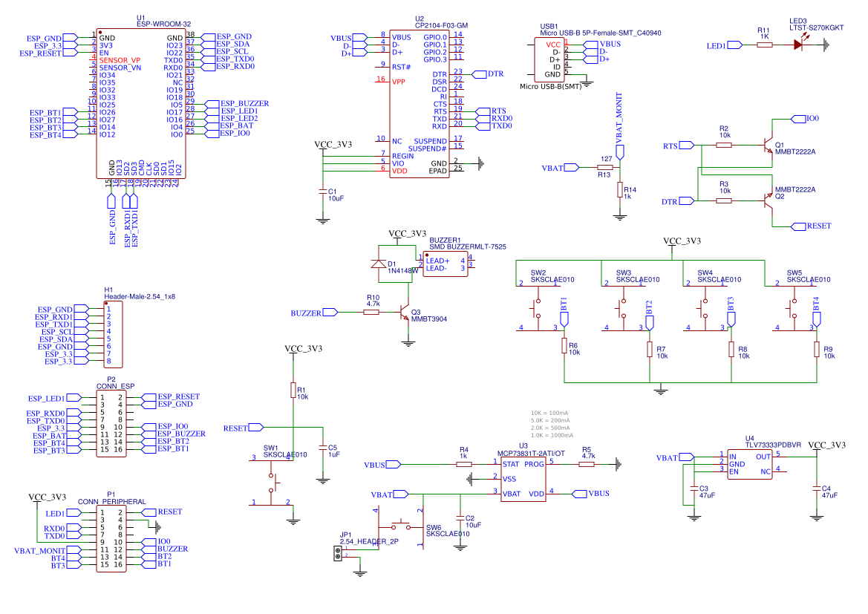Select resistor R14 1k symbol
Image resolution: width=868 pixels, height=614 pixels.
pos(620,190)
